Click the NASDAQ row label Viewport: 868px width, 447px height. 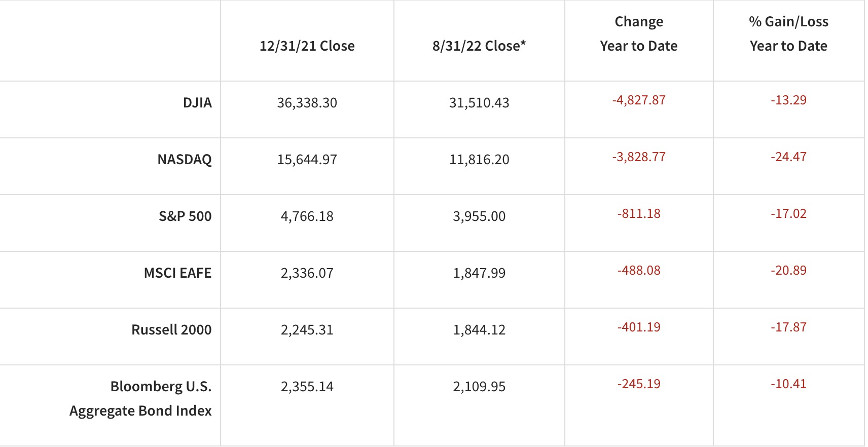coord(185,160)
